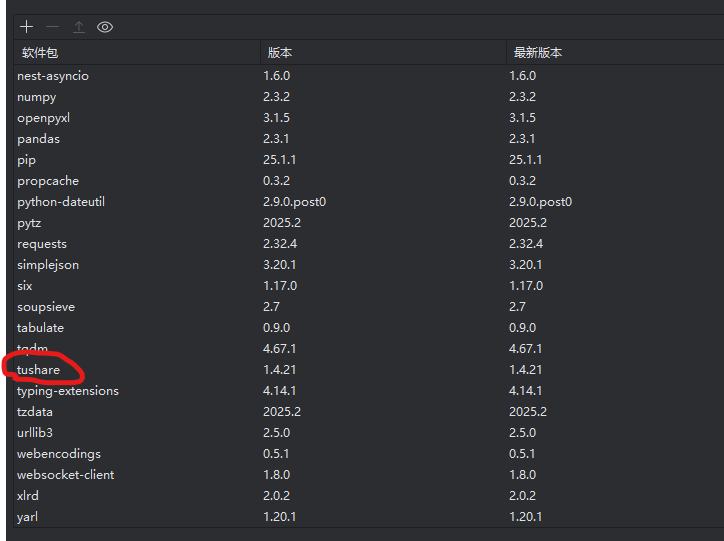
Task: Click latest version 2.3.1 of pandas
Action: (522, 139)
